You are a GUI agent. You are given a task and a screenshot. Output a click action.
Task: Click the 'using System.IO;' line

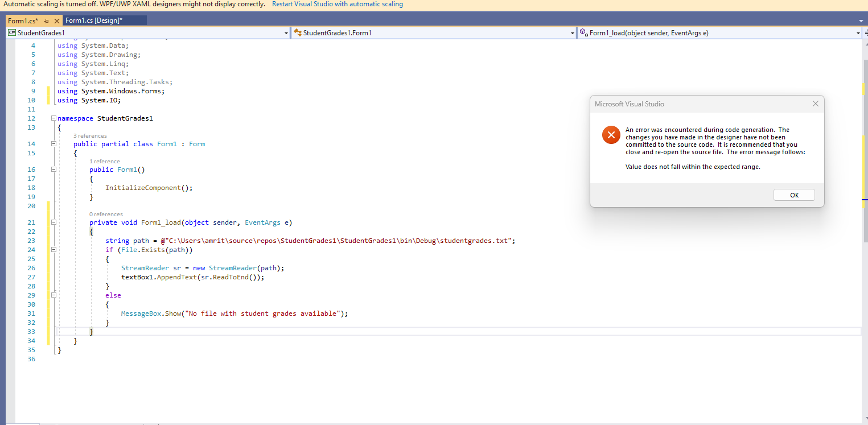pyautogui.click(x=89, y=100)
